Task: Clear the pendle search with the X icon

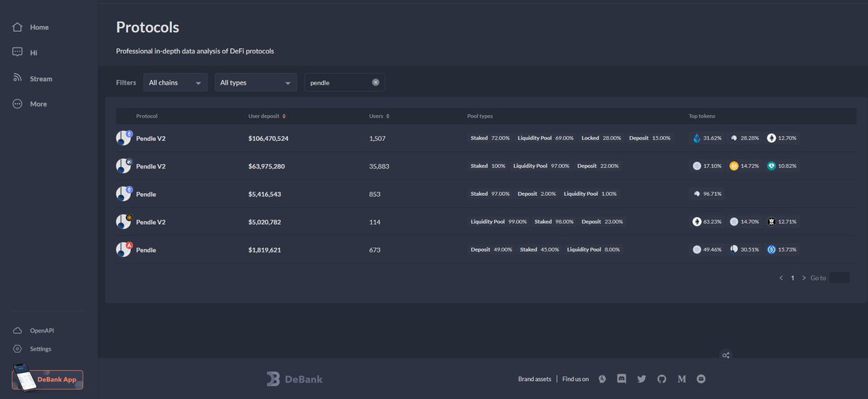Action: pos(375,82)
